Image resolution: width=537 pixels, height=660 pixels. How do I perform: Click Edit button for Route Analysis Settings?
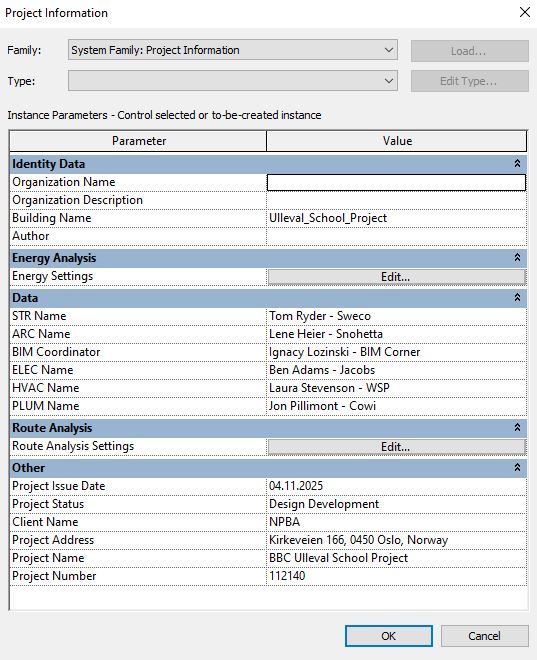tap(396, 447)
